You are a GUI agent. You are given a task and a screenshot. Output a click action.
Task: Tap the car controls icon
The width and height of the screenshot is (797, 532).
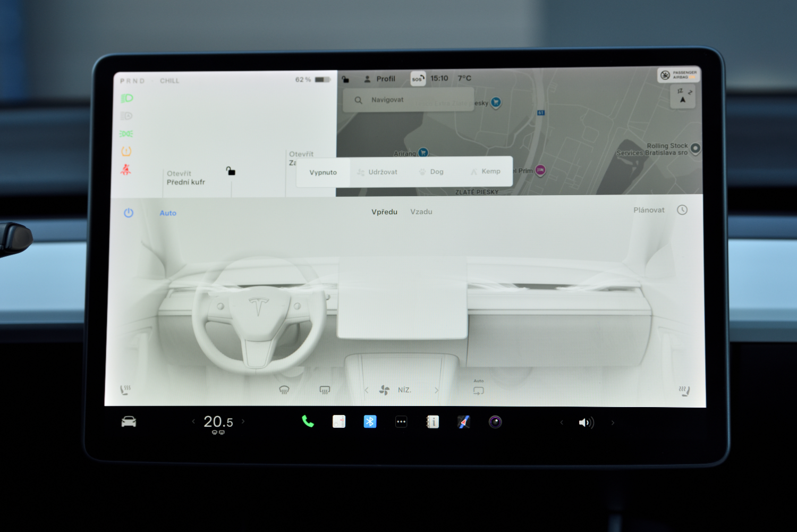(x=129, y=422)
